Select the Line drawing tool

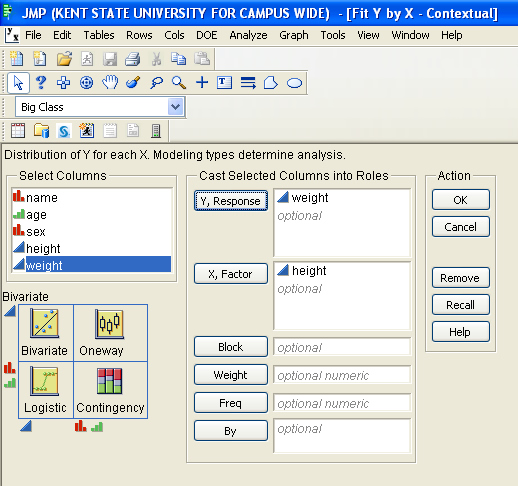[x=248, y=83]
